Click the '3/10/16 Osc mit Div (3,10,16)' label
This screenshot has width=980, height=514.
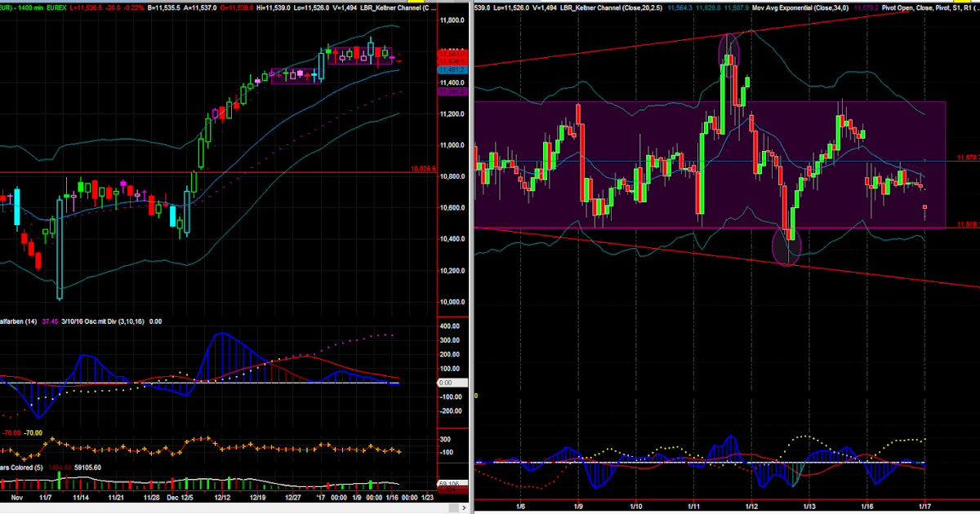coord(103,321)
